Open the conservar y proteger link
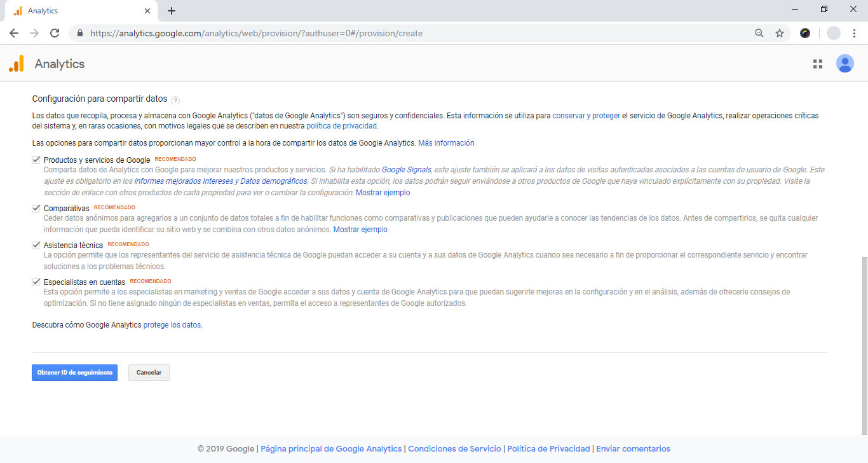868x463 pixels. pos(586,116)
